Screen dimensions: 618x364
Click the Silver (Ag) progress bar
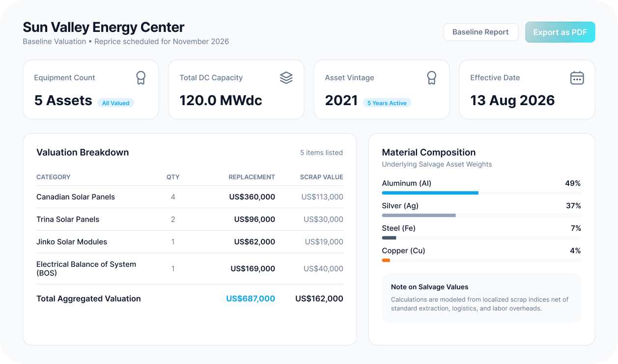(481, 216)
